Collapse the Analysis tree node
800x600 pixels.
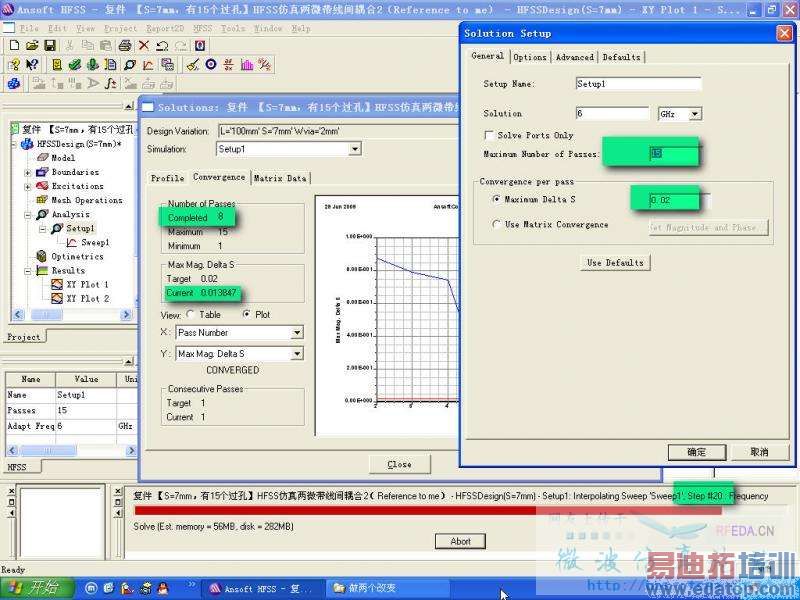[x=28, y=215]
